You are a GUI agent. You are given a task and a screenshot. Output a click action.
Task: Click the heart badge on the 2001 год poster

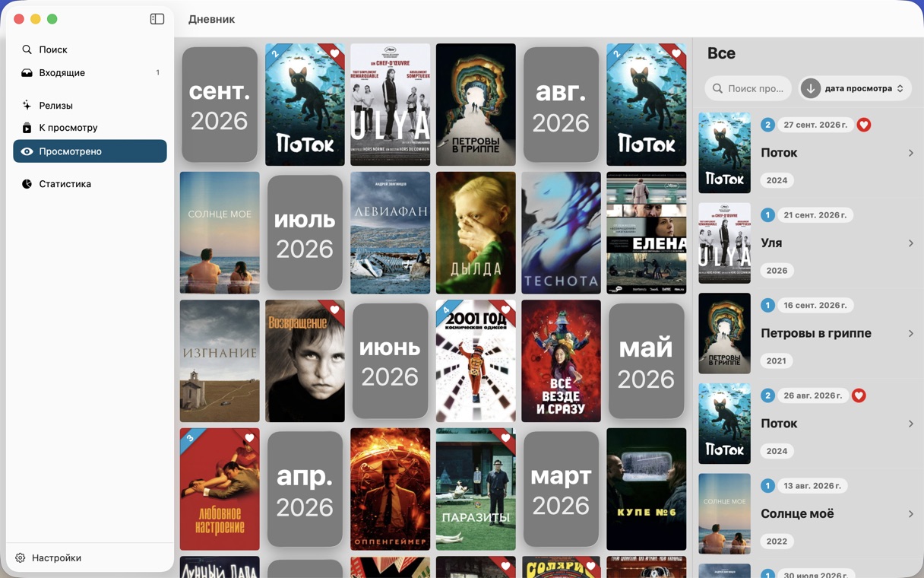[505, 310]
